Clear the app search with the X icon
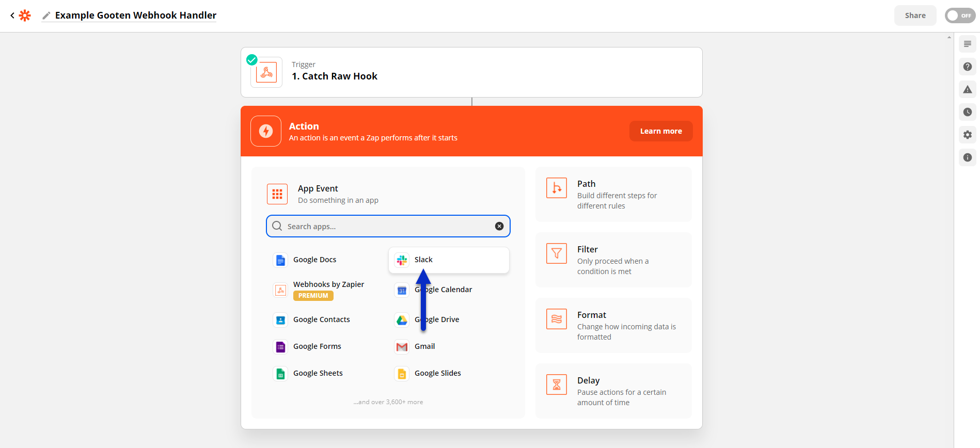Viewport: 980px width, 448px height. pos(499,226)
